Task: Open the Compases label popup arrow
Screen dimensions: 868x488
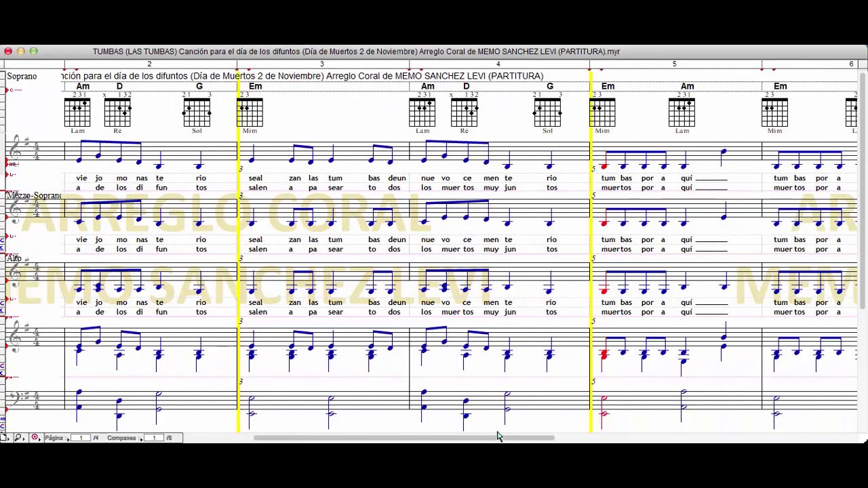Action: (140, 439)
